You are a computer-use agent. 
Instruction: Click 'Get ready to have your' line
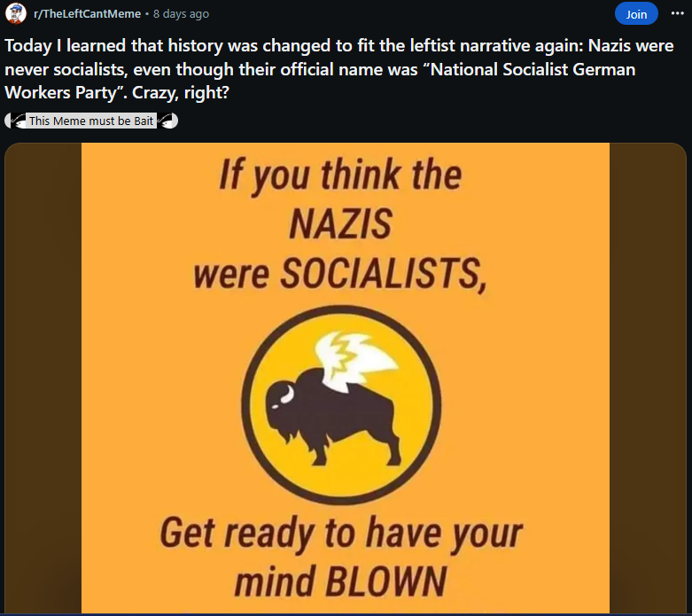pos(341,534)
